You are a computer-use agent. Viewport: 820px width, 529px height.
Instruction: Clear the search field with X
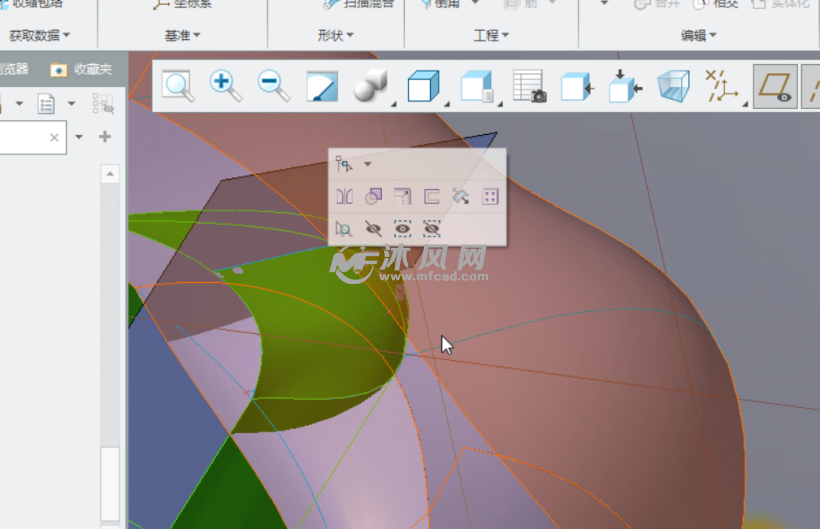click(x=54, y=137)
